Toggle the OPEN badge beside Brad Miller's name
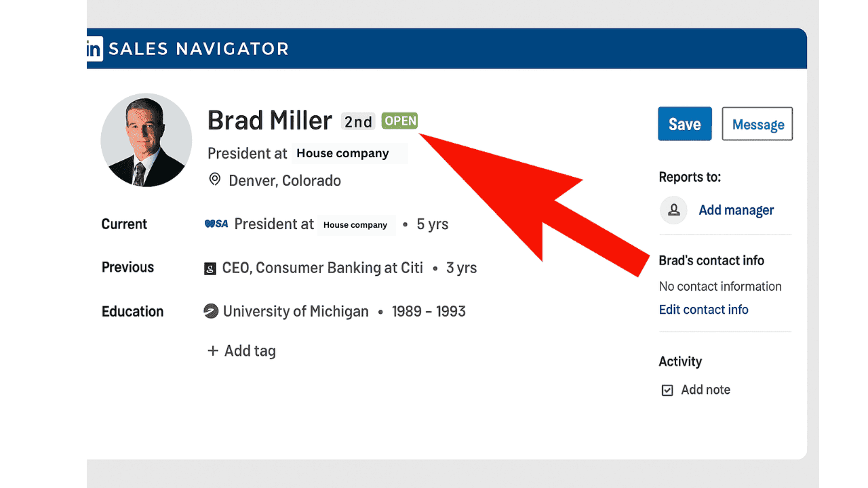Viewport: 868px width, 488px height. 399,121
